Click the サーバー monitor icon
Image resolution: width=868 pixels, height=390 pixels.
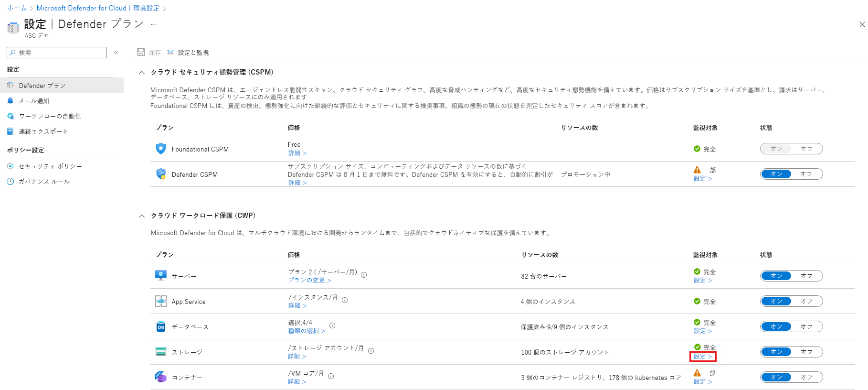(x=161, y=275)
